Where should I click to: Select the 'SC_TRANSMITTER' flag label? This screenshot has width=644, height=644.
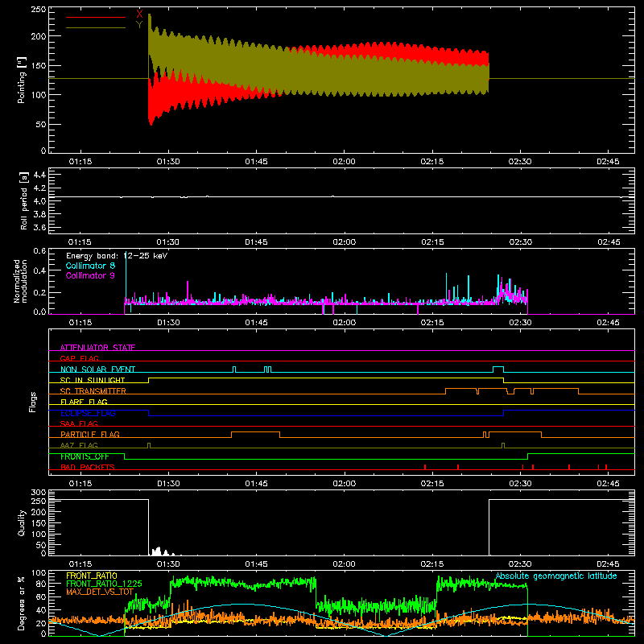click(x=93, y=390)
